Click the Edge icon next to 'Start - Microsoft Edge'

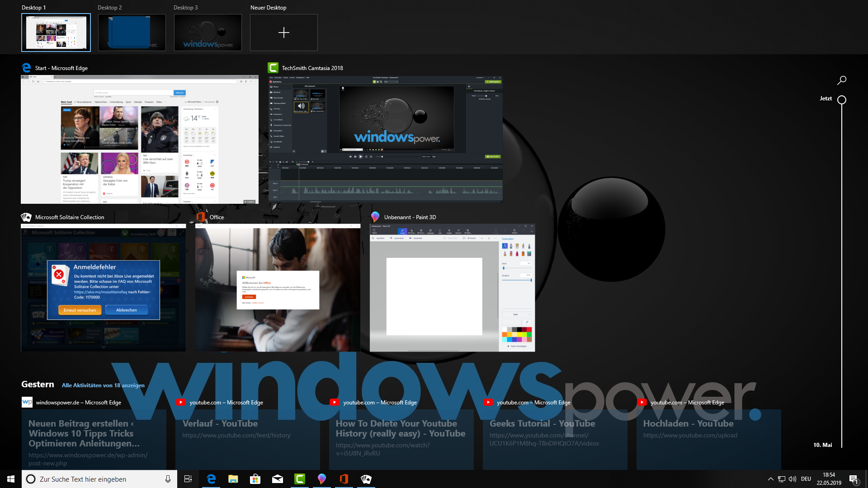point(27,68)
